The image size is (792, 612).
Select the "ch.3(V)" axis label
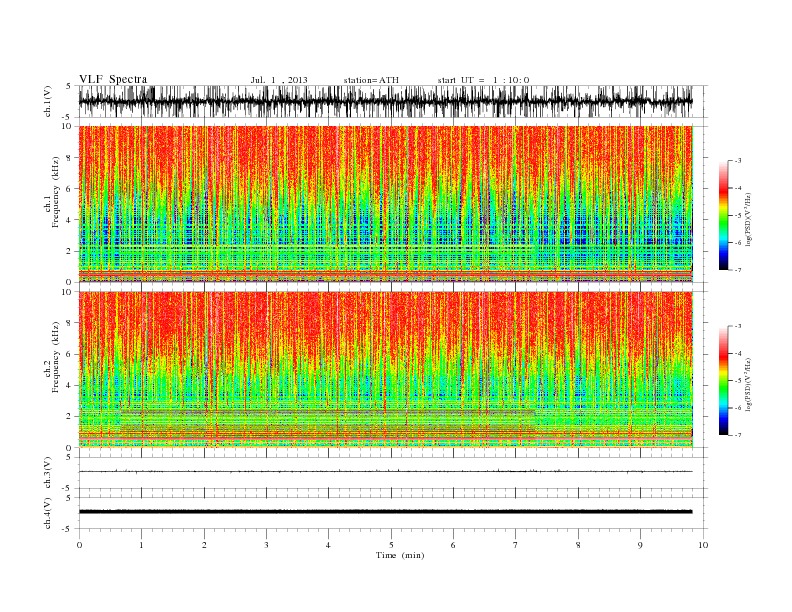coord(48,473)
